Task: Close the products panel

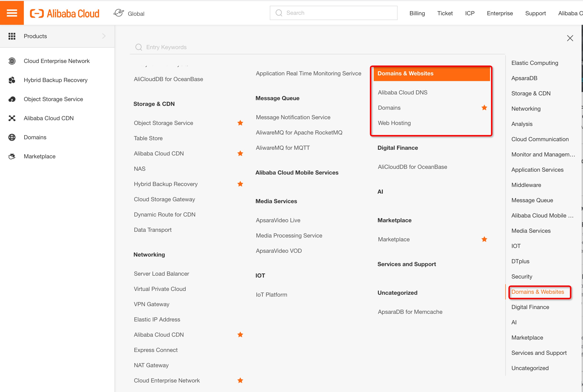Action: tap(570, 38)
